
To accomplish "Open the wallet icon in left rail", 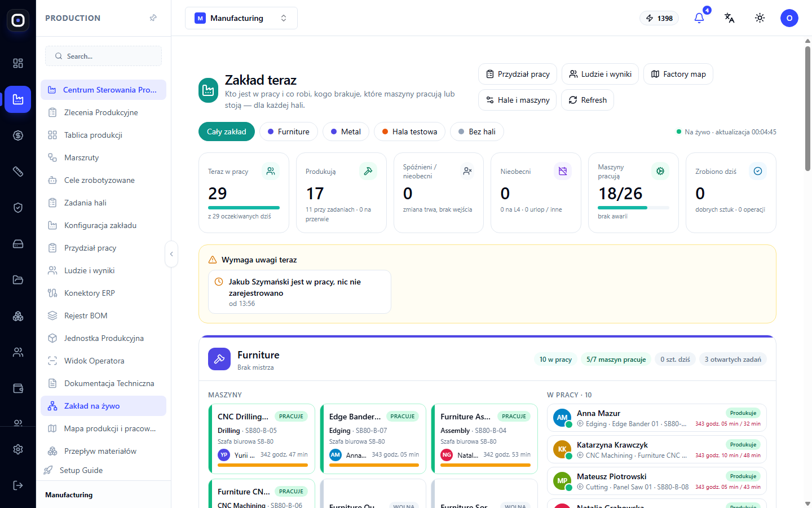I will click(18, 388).
